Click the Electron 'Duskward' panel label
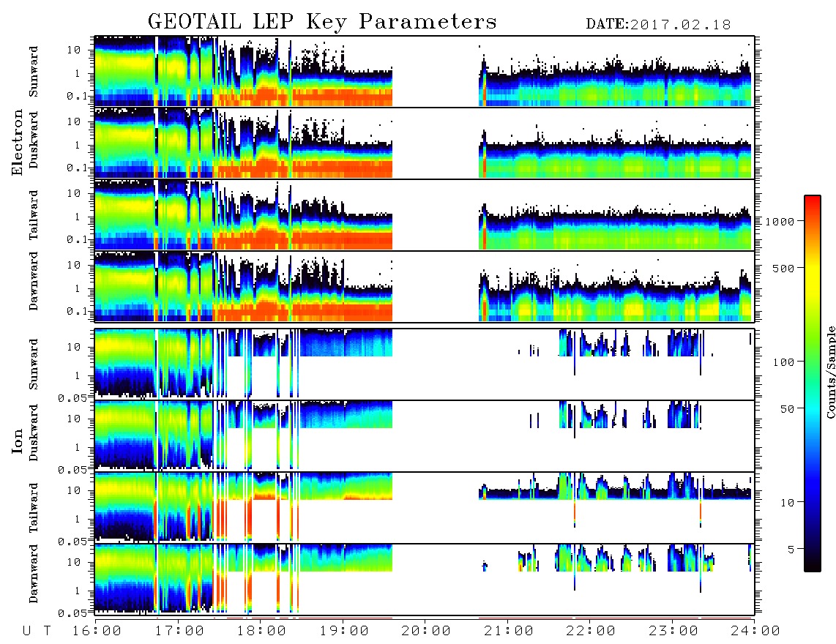 [x=34, y=140]
